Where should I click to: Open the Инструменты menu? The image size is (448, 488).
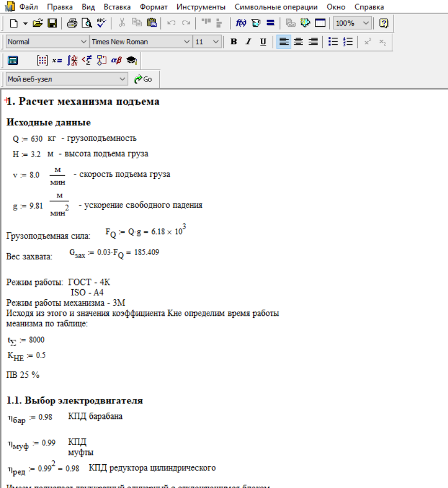click(201, 7)
